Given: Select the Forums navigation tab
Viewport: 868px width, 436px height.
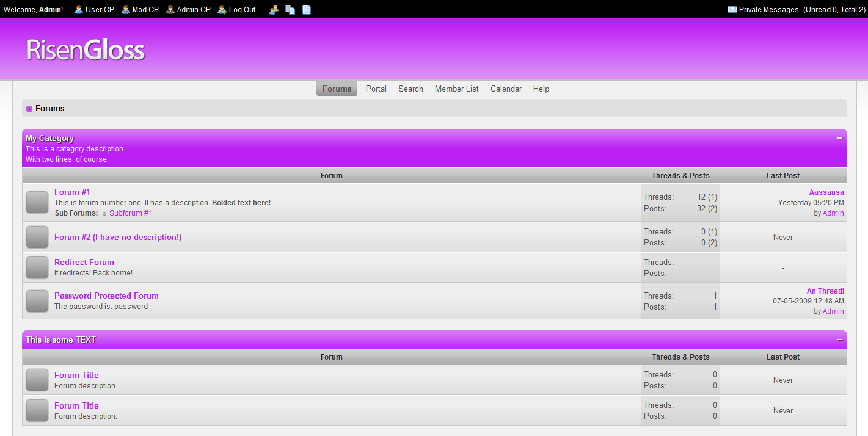Looking at the screenshot, I should coord(337,89).
